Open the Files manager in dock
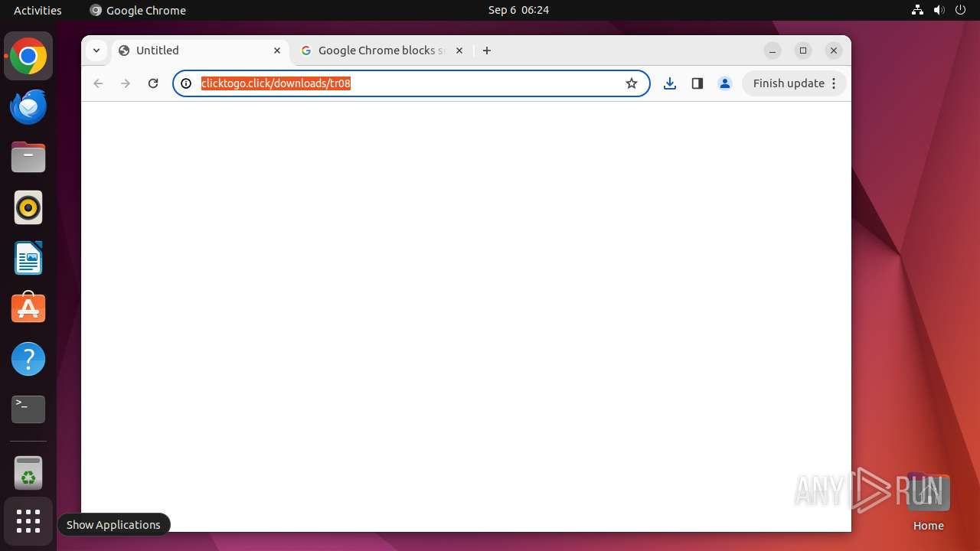 tap(28, 157)
